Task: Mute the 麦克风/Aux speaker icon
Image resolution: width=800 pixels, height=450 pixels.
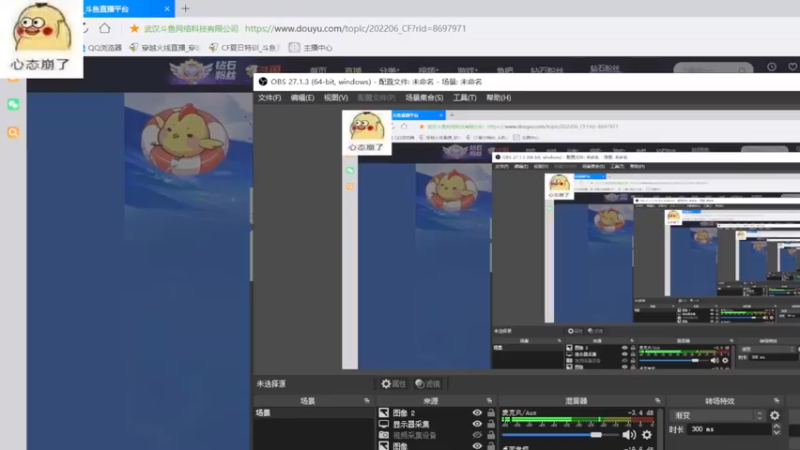Action: (x=629, y=435)
